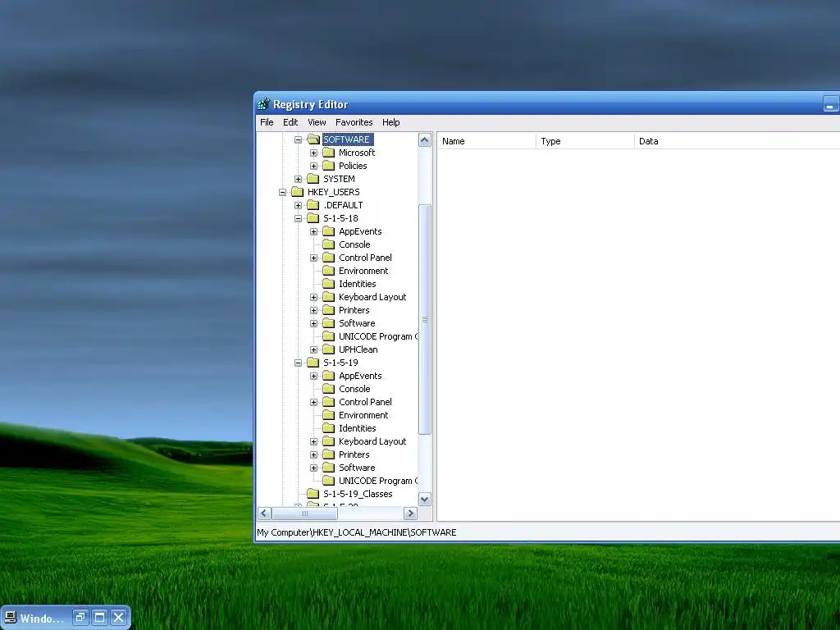
Task: Select Keyboard Layout under S-1-5-19
Action: click(x=372, y=441)
